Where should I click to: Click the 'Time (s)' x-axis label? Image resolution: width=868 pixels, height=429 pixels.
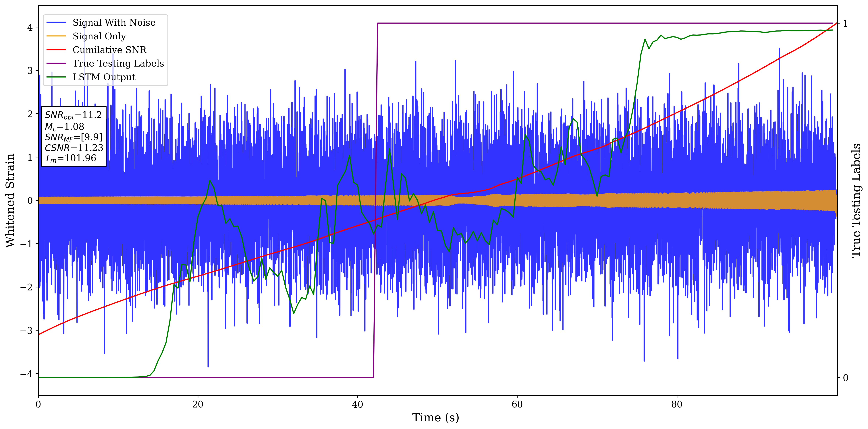point(435,418)
